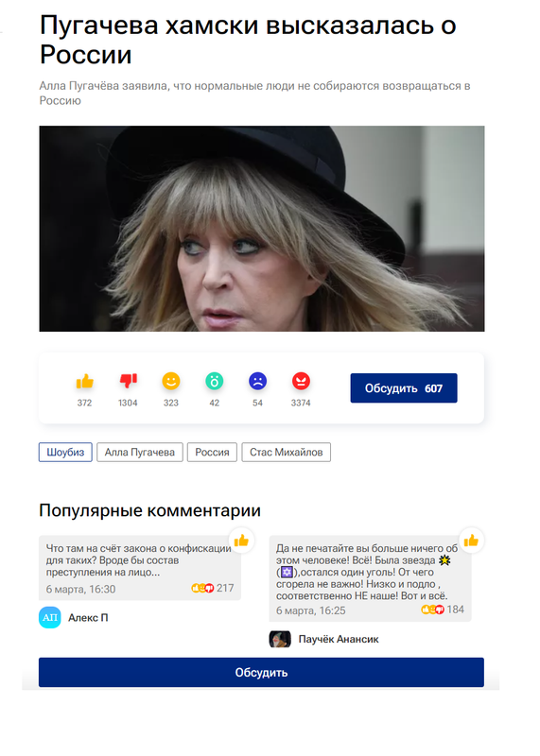540x756 pixels.
Task: Open reactions count on Алекс П comment
Action: (213, 588)
